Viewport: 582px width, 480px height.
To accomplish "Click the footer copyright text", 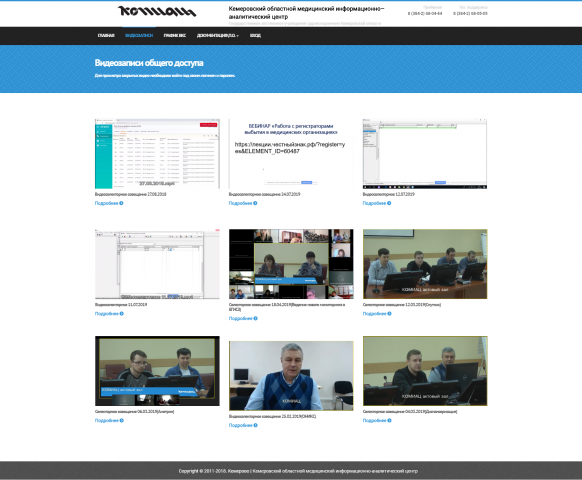I will tap(298, 471).
